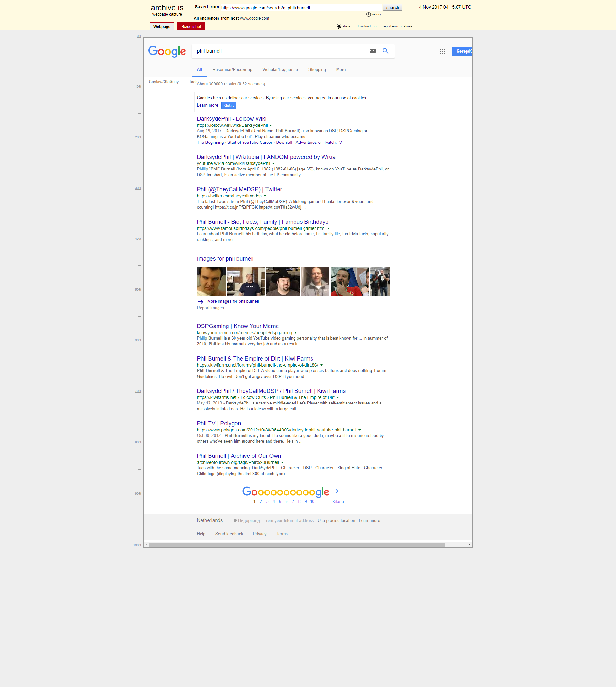Click the Kiläse next page link
The height and width of the screenshot is (687, 616).
coord(338,502)
